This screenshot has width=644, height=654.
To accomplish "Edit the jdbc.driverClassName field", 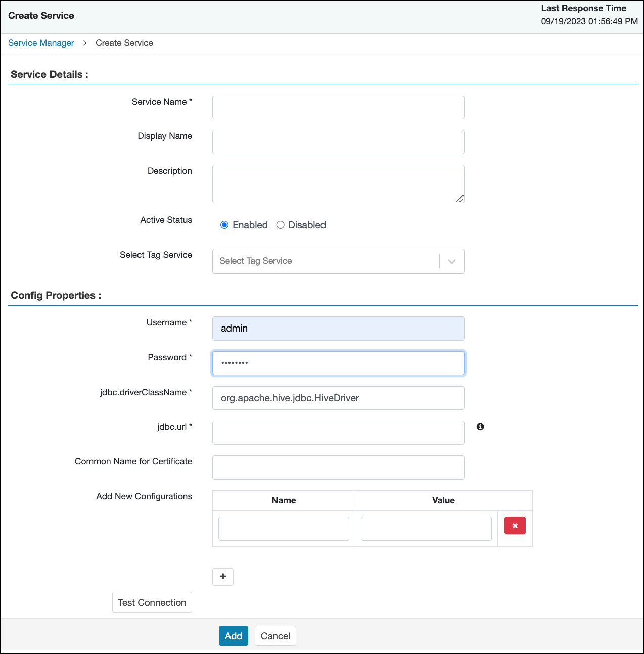I will pos(338,398).
